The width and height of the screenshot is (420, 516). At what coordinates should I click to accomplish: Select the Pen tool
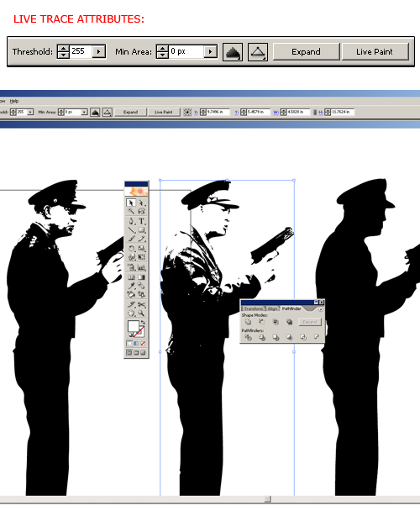[x=131, y=221]
